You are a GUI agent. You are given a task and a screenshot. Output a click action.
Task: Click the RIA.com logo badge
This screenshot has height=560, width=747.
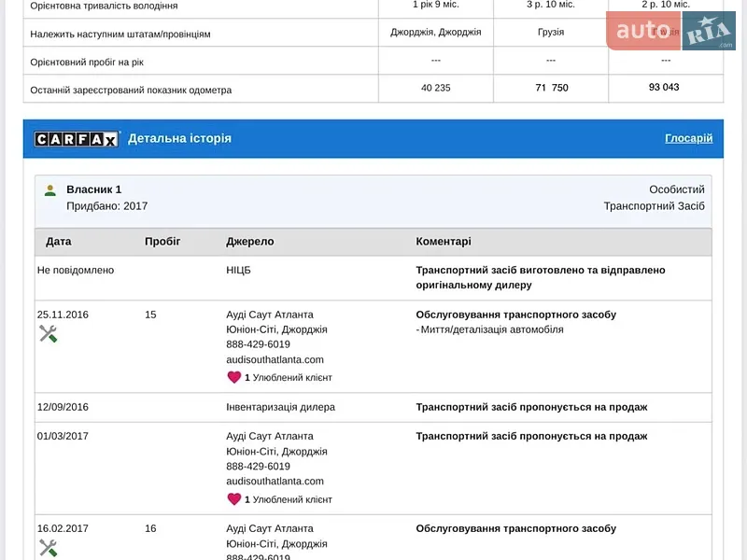[x=709, y=31]
